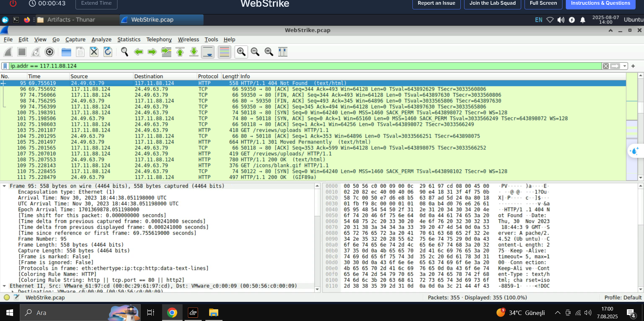The width and height of the screenshot is (644, 321).
Task: Collapse the Frame 95 tree node
Action: point(4,186)
